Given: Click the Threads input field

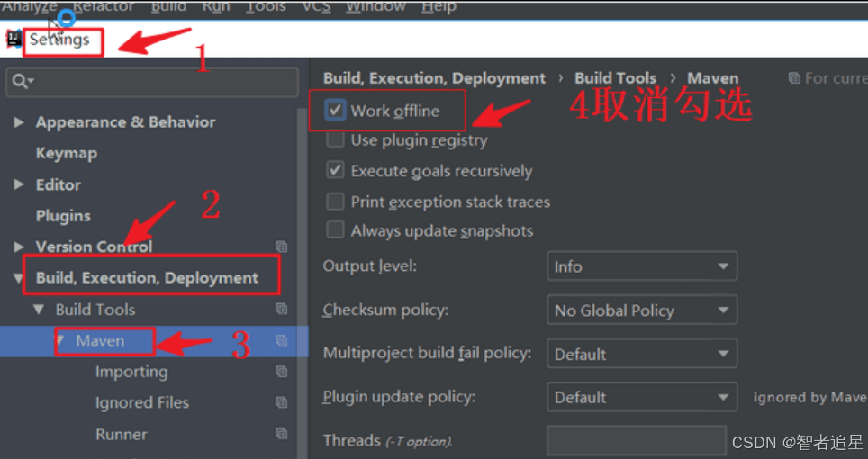Looking at the screenshot, I should (x=637, y=441).
